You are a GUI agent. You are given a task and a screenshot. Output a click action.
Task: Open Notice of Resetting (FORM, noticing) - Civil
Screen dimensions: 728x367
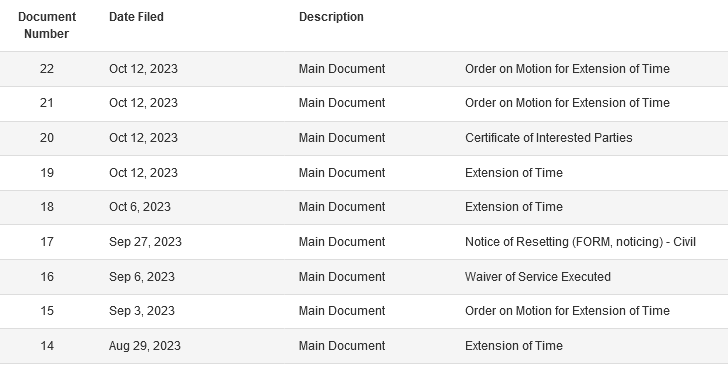click(x=580, y=242)
